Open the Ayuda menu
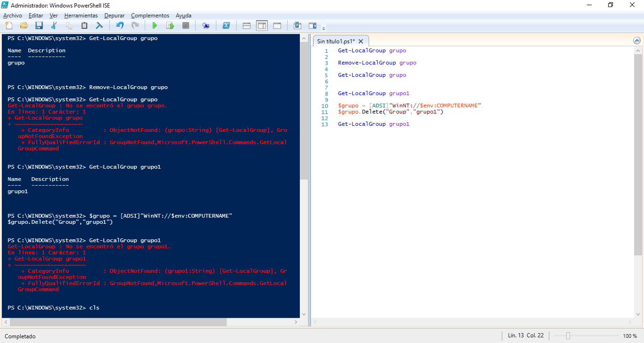The image size is (644, 343). (x=184, y=16)
